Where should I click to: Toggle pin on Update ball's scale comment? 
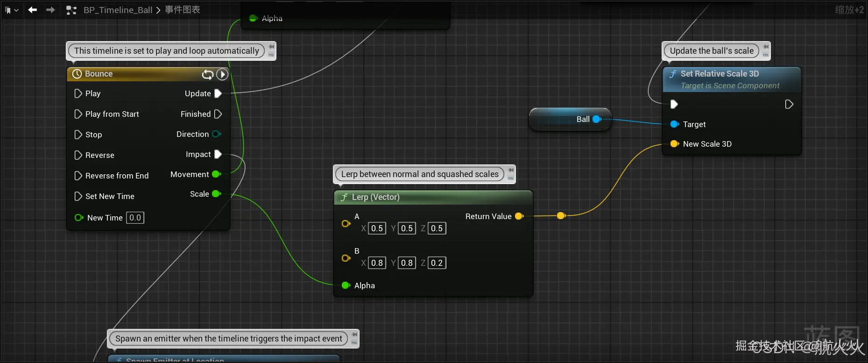pyautogui.click(x=766, y=47)
